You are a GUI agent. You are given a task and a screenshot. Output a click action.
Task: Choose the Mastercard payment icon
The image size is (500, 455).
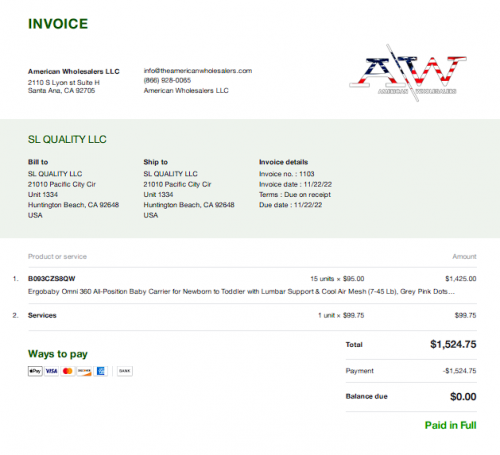[68, 371]
